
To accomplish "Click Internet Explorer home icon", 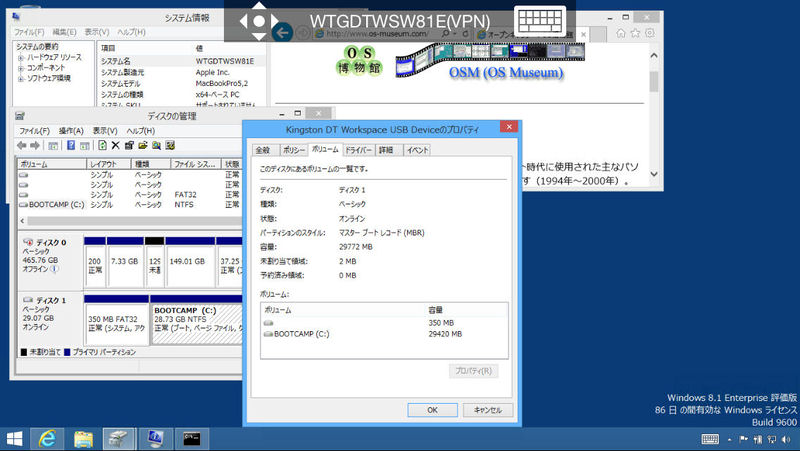I will point(621,33).
